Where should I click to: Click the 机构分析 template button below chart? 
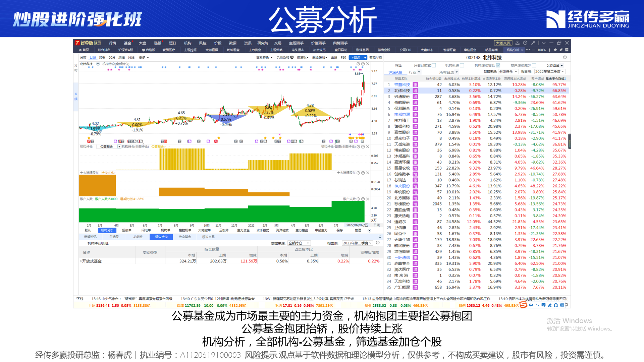click(x=107, y=230)
